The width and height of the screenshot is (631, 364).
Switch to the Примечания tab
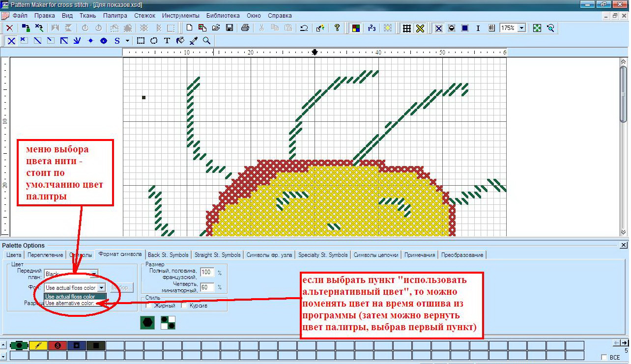pos(420,254)
